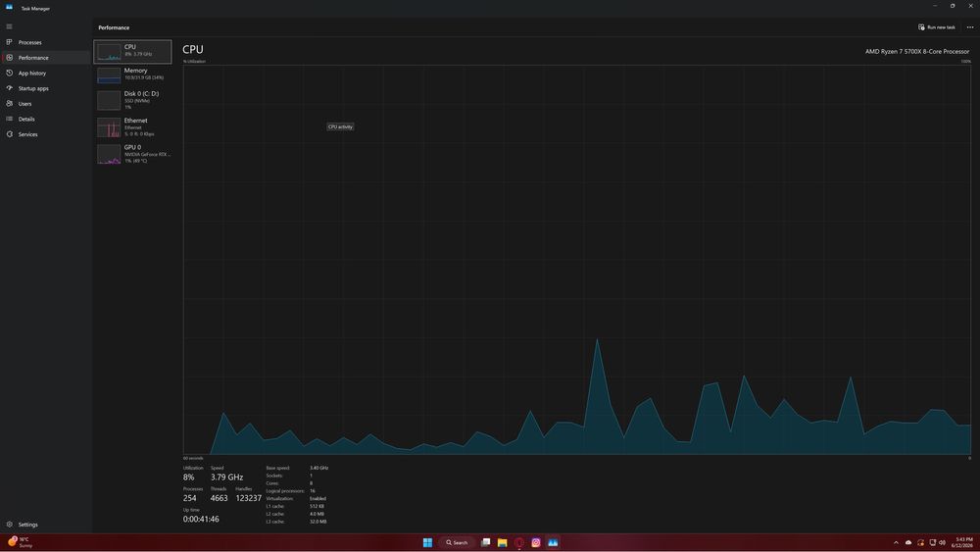980x552 pixels.
Task: Click the Logical processors value 16
Action: [x=312, y=491]
